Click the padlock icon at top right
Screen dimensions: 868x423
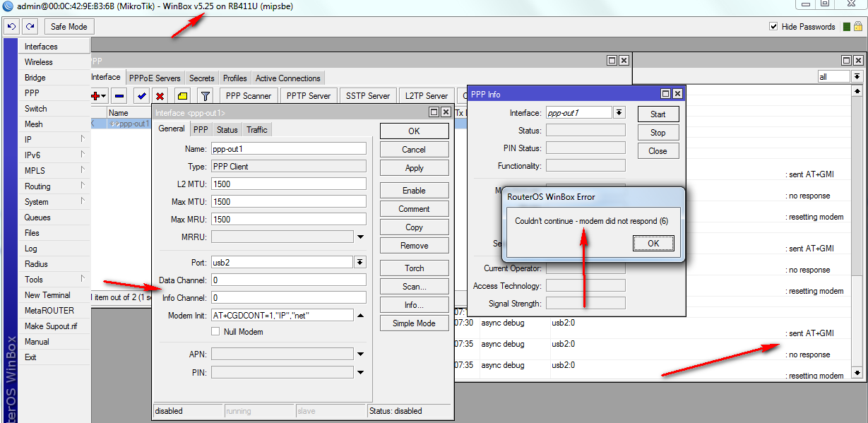click(x=857, y=27)
